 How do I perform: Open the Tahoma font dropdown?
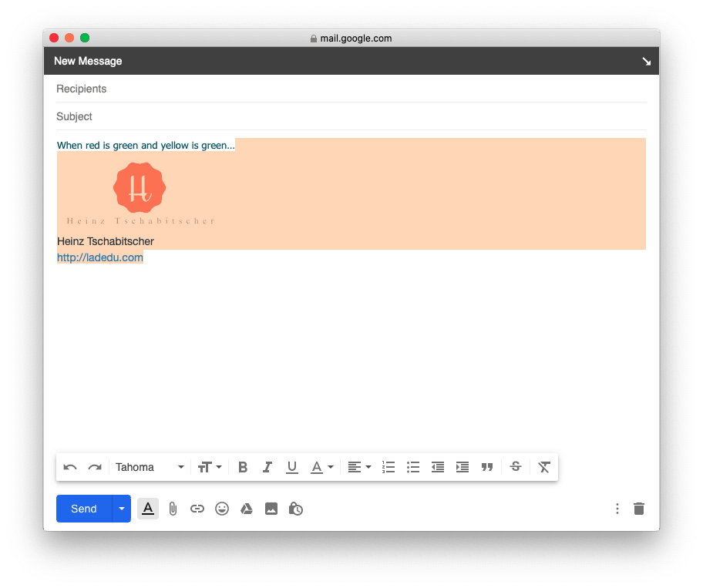150,468
